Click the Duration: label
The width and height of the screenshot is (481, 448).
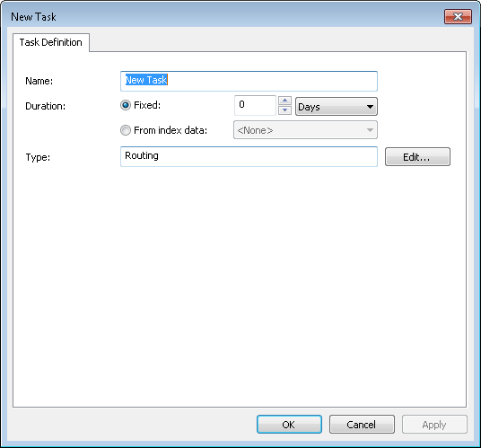[46, 106]
